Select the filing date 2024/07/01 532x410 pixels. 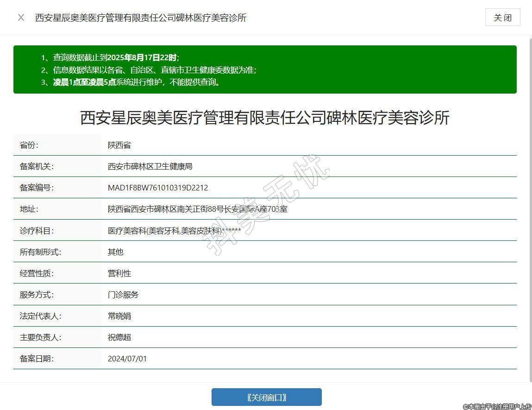click(x=127, y=359)
